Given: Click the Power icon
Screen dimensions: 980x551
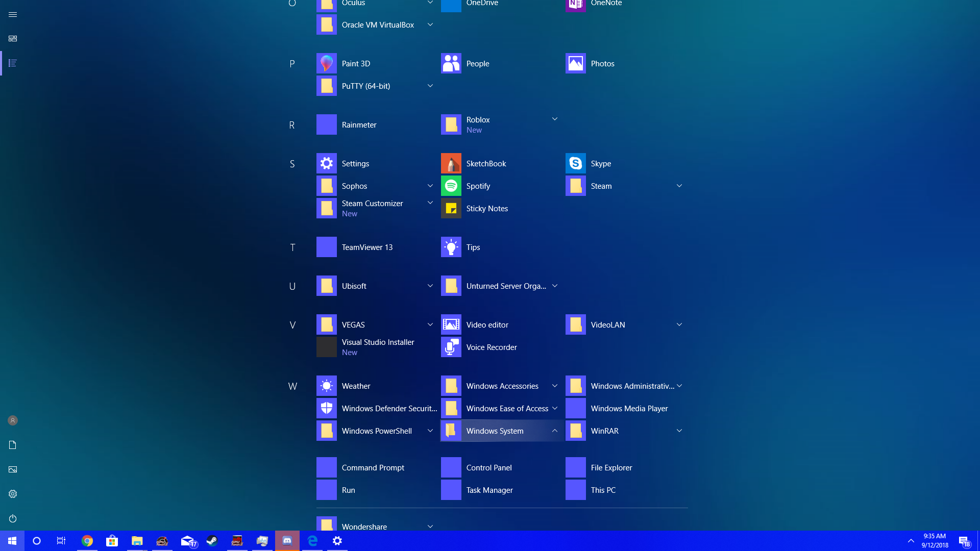Looking at the screenshot, I should (x=13, y=518).
